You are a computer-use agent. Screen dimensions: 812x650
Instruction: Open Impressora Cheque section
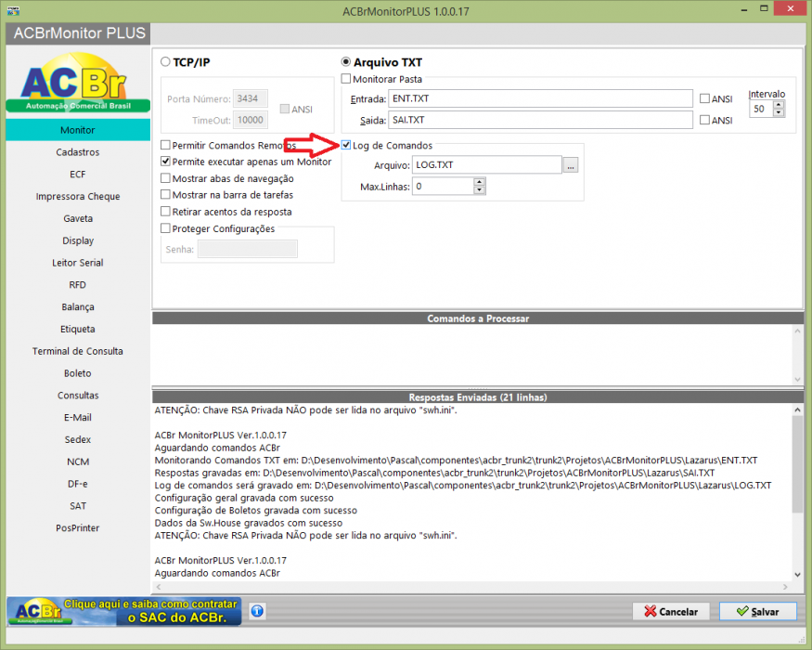(78, 197)
